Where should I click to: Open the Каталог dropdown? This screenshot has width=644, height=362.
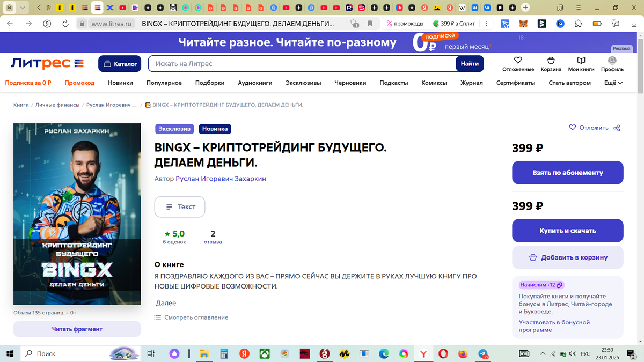pyautogui.click(x=120, y=63)
